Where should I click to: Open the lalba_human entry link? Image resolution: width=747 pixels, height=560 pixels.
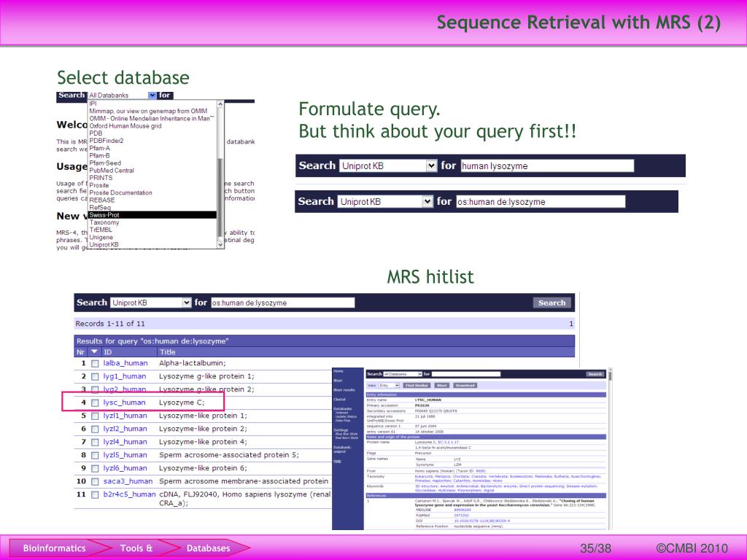tap(125, 363)
